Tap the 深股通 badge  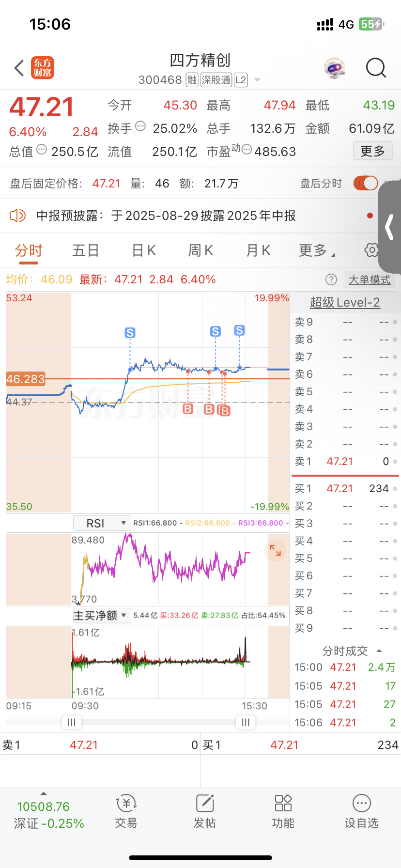point(216,80)
